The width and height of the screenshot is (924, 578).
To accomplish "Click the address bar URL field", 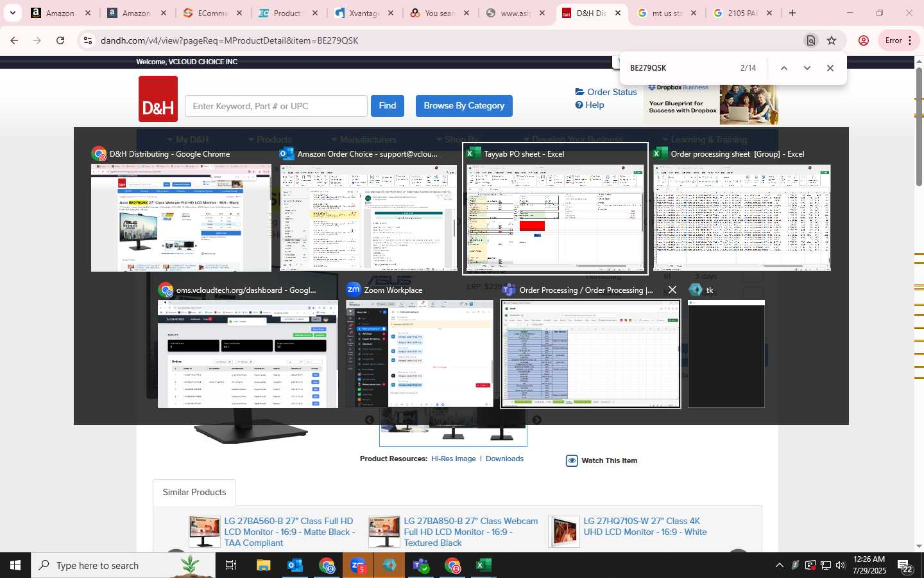I will pyautogui.click(x=449, y=40).
